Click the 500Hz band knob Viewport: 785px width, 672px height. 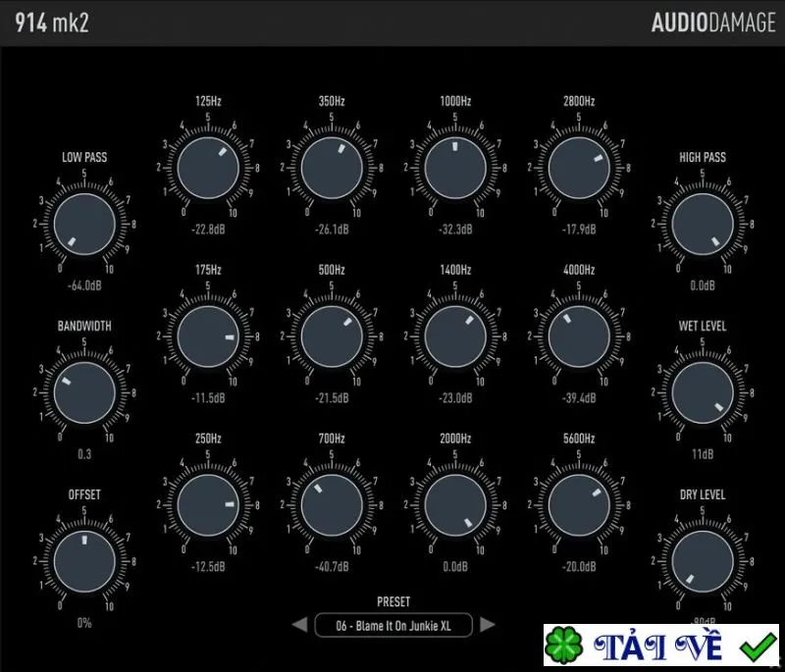pos(332,336)
